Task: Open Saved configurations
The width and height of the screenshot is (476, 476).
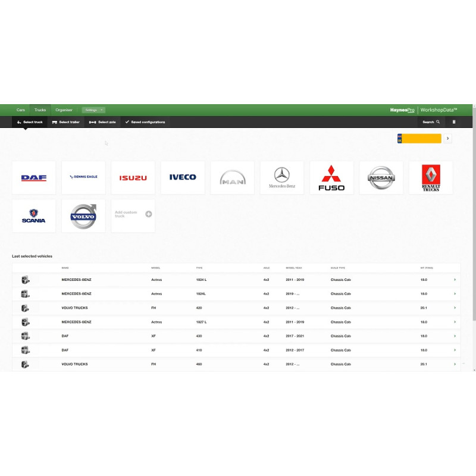Action: click(146, 122)
